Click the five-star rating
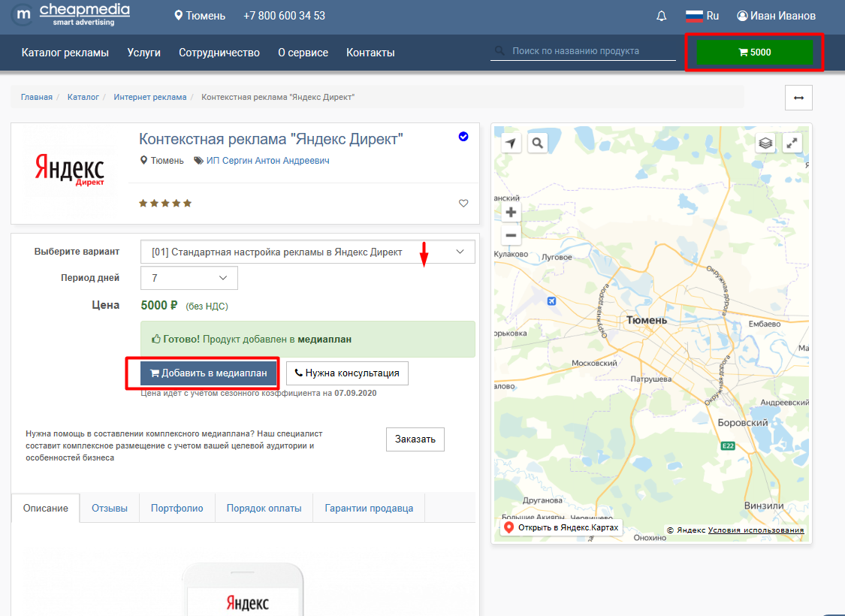845x616 pixels. (165, 203)
